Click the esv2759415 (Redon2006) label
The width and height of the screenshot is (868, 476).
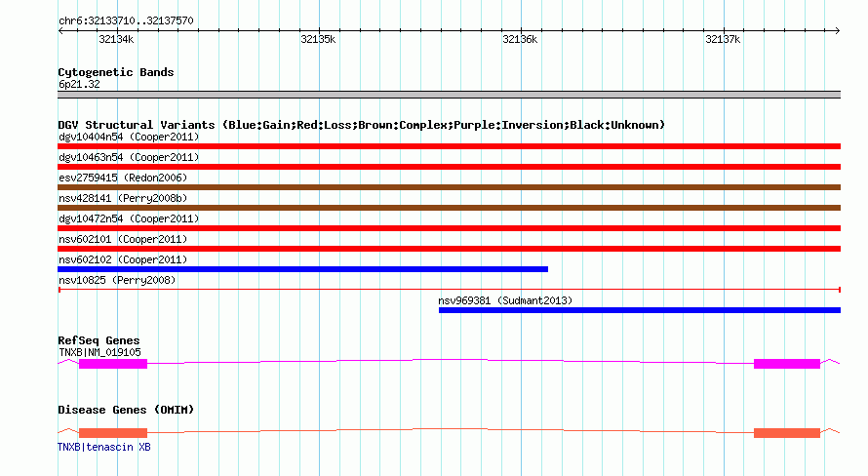(123, 178)
